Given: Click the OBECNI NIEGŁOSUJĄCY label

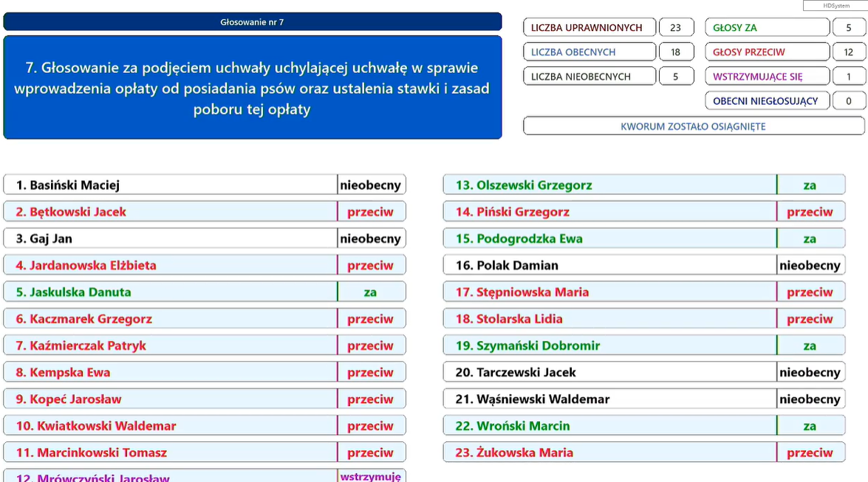Looking at the screenshot, I should click(x=766, y=101).
